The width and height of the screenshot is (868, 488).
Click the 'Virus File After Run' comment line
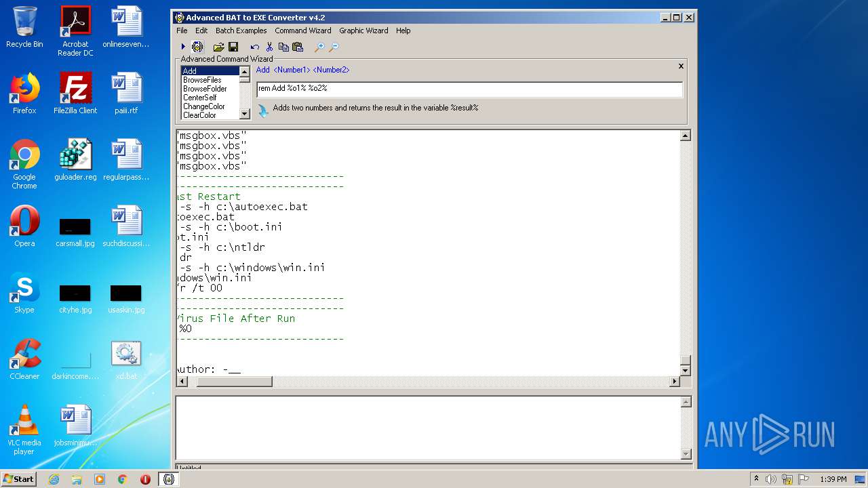(x=235, y=319)
